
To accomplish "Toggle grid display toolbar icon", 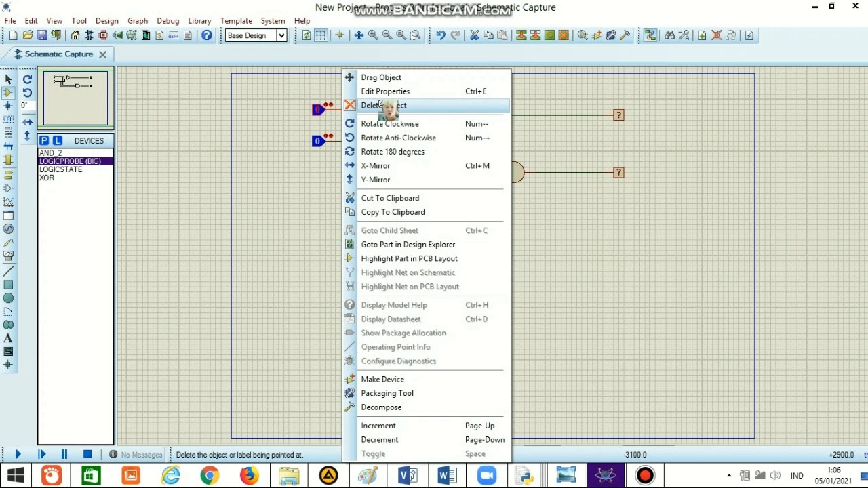I will click(x=321, y=35).
